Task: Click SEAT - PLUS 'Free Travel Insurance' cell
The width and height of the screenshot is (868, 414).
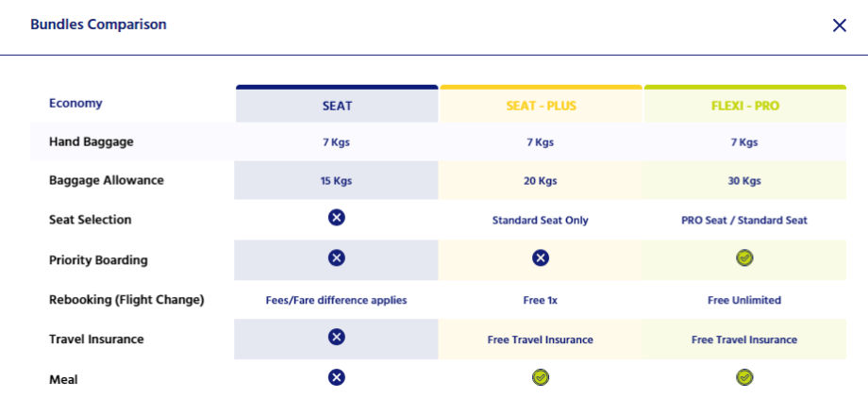Action: 541,339
